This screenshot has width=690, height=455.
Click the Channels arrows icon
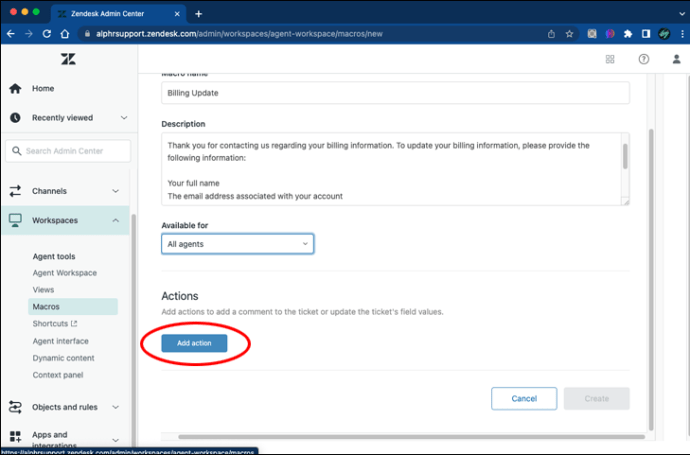15,191
